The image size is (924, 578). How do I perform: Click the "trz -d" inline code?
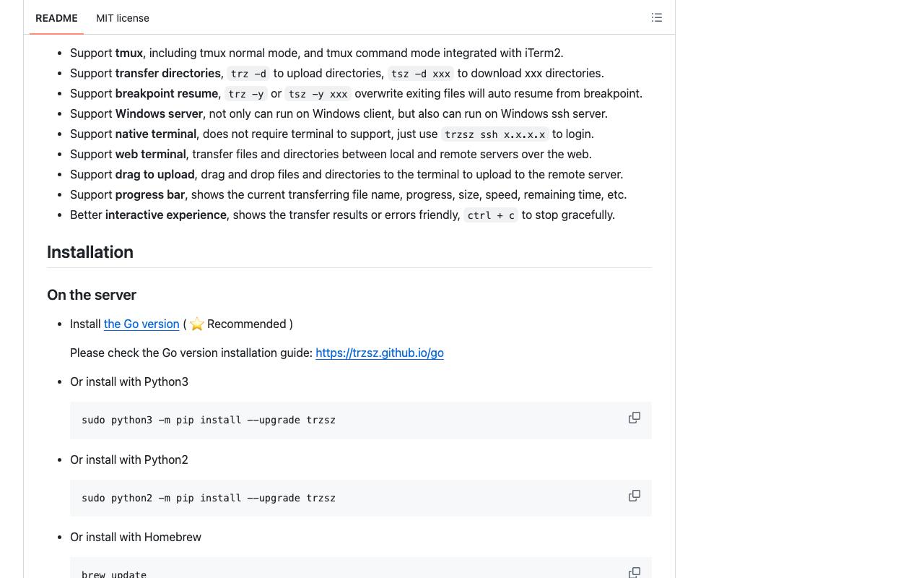point(248,74)
